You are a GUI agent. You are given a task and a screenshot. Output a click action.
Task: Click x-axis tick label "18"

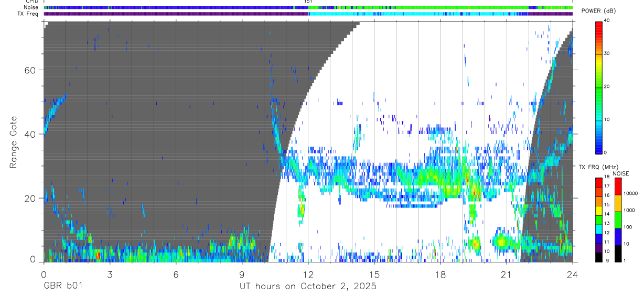pyautogui.click(x=441, y=274)
